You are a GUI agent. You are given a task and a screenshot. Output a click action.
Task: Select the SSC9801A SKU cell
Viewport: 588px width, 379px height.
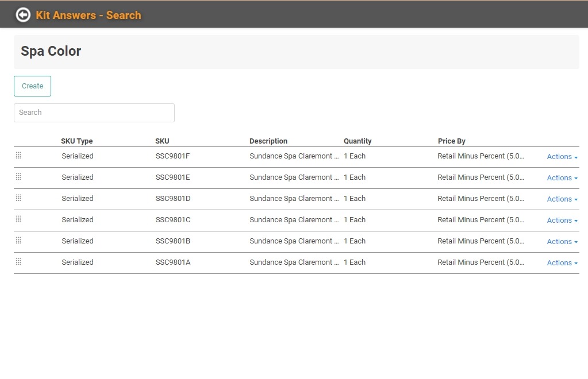point(173,263)
